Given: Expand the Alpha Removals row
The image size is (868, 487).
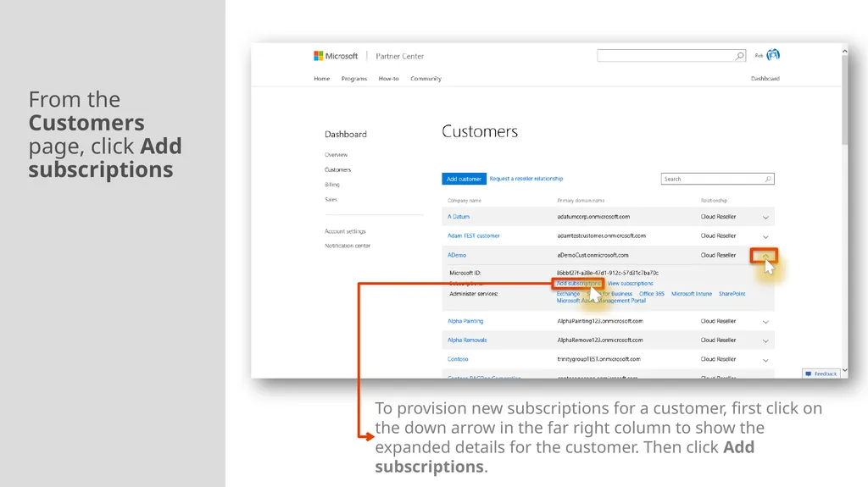Looking at the screenshot, I should (765, 340).
